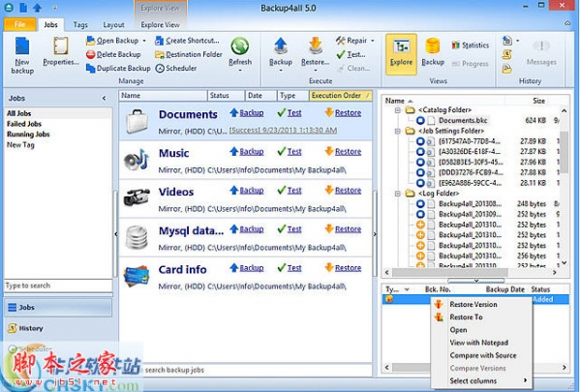This screenshot has width=581, height=392.
Task: Sort the file tree by Size column
Action: pyautogui.click(x=538, y=101)
